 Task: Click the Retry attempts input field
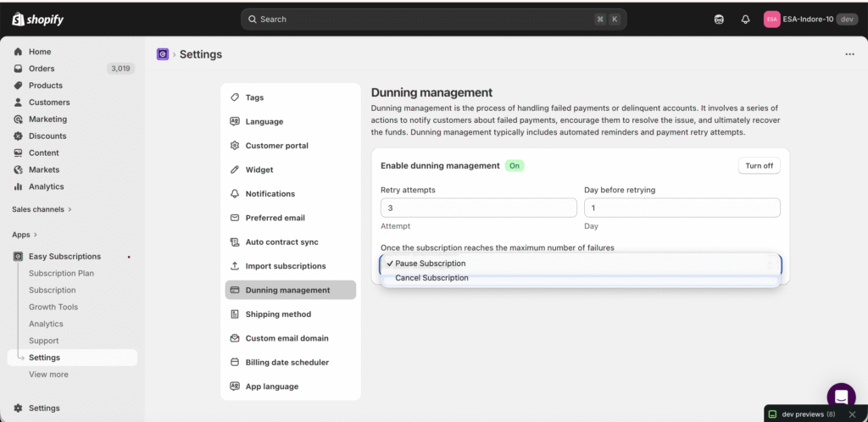478,208
